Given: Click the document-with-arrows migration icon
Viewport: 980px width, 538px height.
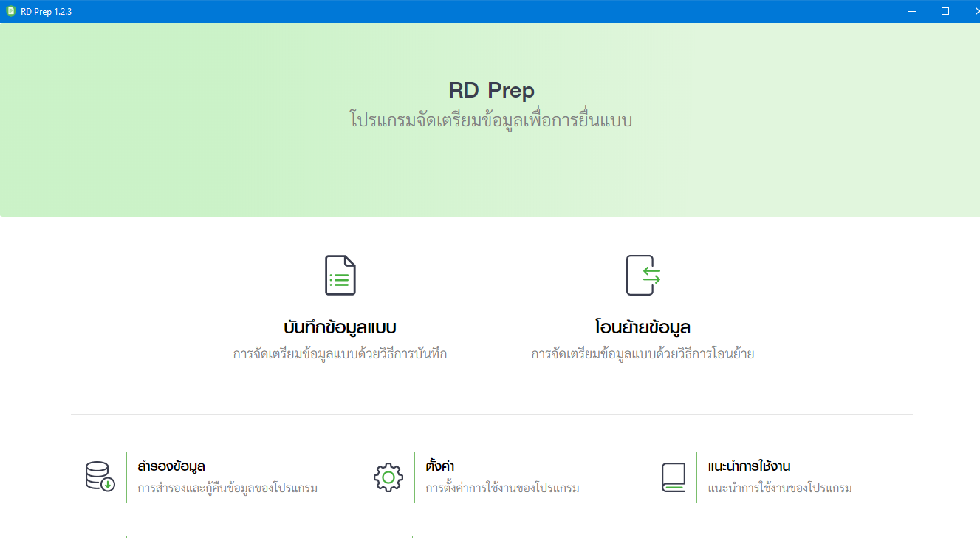Looking at the screenshot, I should tap(642, 275).
